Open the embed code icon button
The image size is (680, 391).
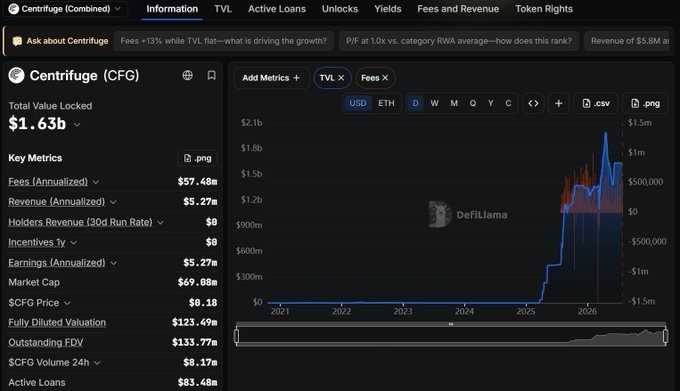click(533, 103)
